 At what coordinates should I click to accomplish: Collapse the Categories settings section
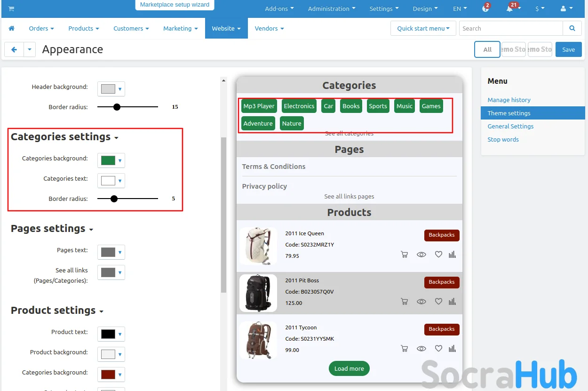pyautogui.click(x=64, y=137)
